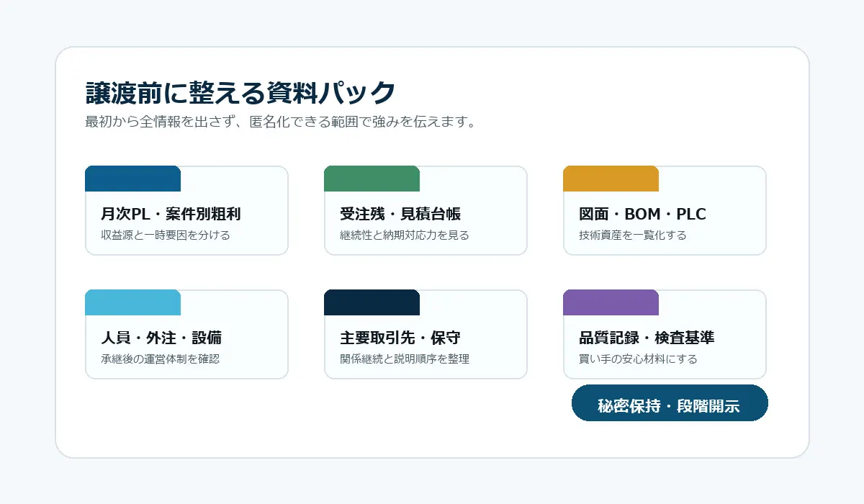864x504 pixels.
Task: Click the subtitle starting 最初から全情報を出さず
Action: [x=281, y=122]
